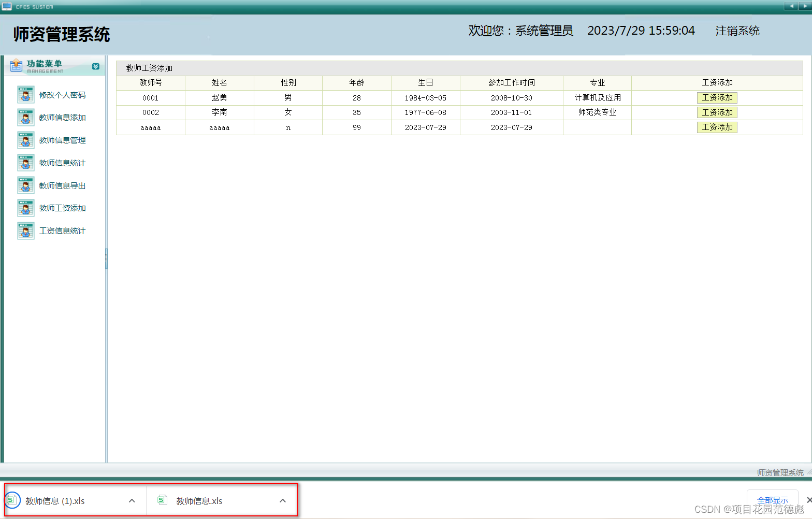Image resolution: width=812 pixels, height=519 pixels.
Task: Click the 教师号 column header
Action: tap(151, 83)
